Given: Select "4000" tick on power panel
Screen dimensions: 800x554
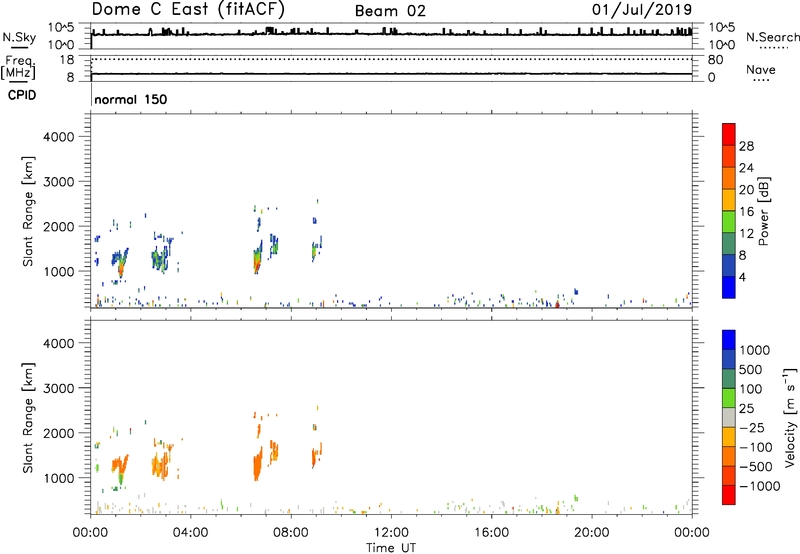Looking at the screenshot, I should click(x=58, y=137).
